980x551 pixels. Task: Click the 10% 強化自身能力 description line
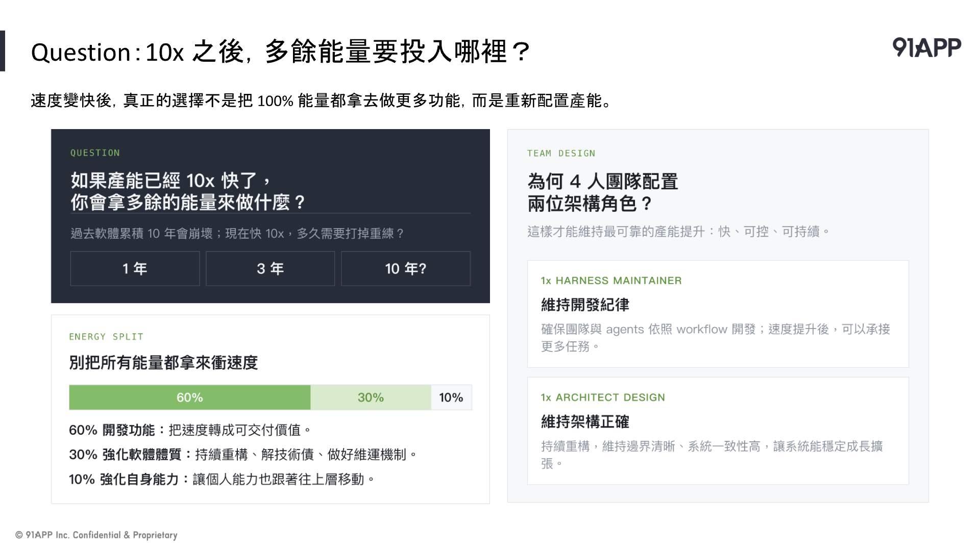tap(222, 479)
